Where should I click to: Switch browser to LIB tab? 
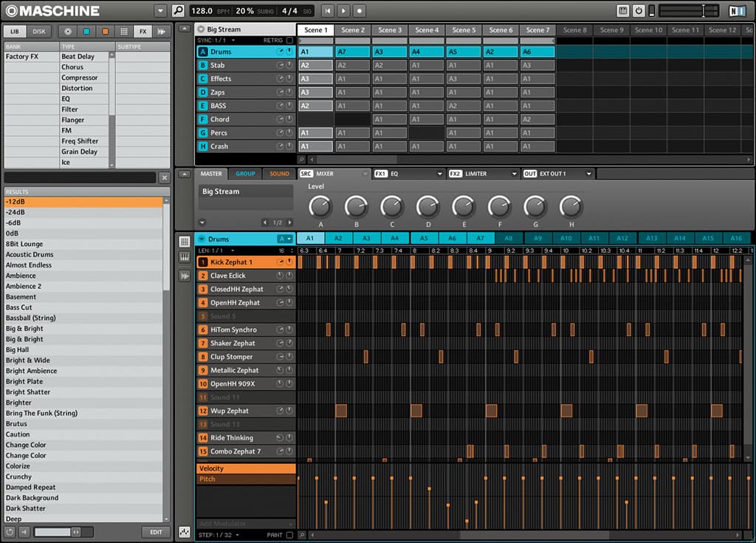(15, 31)
